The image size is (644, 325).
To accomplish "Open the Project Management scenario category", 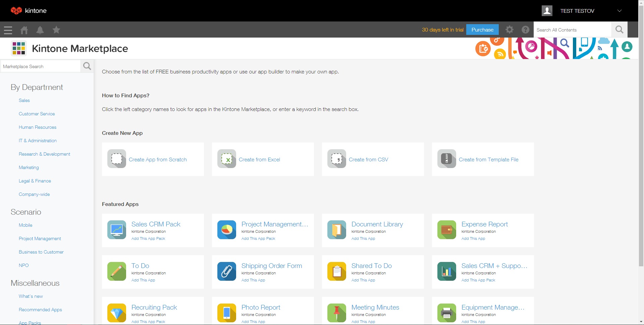I will [x=40, y=239].
